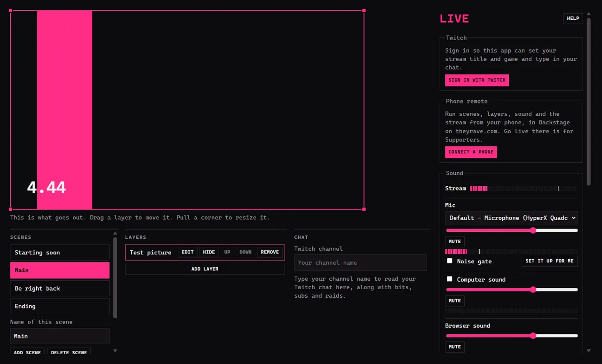This screenshot has height=364, width=602.
Task: Enable the Noise gate checkbox
Action: coord(450,261)
